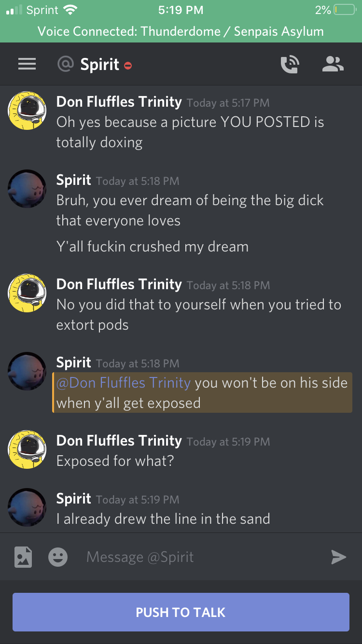Hold the PUSH TO TALK button
The height and width of the screenshot is (644, 362).
181,612
